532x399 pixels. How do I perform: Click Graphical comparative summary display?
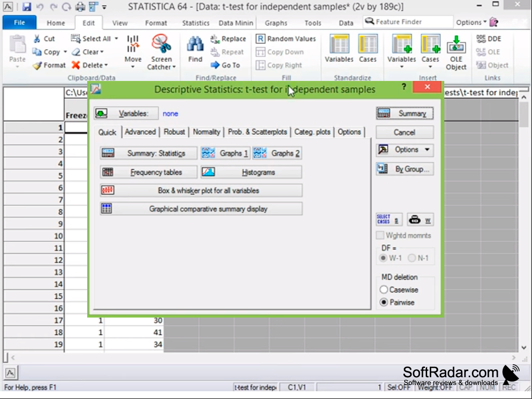pos(201,209)
